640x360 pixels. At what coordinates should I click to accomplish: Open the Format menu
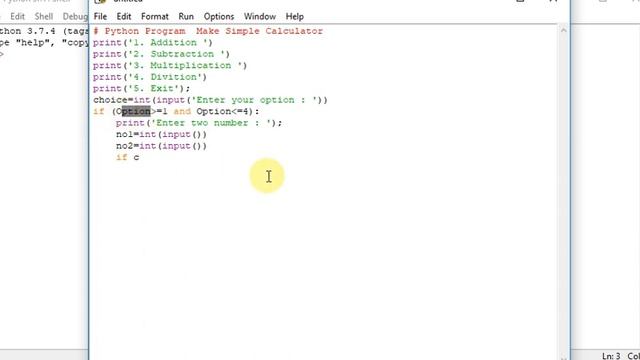(x=154, y=17)
